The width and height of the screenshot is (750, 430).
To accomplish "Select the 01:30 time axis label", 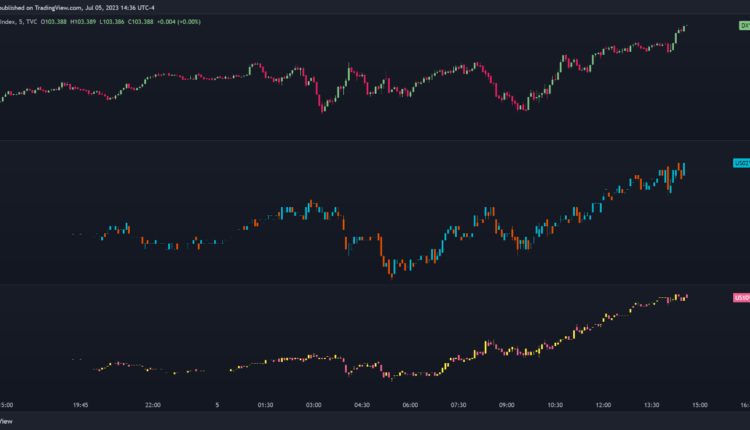I will pos(265,405).
